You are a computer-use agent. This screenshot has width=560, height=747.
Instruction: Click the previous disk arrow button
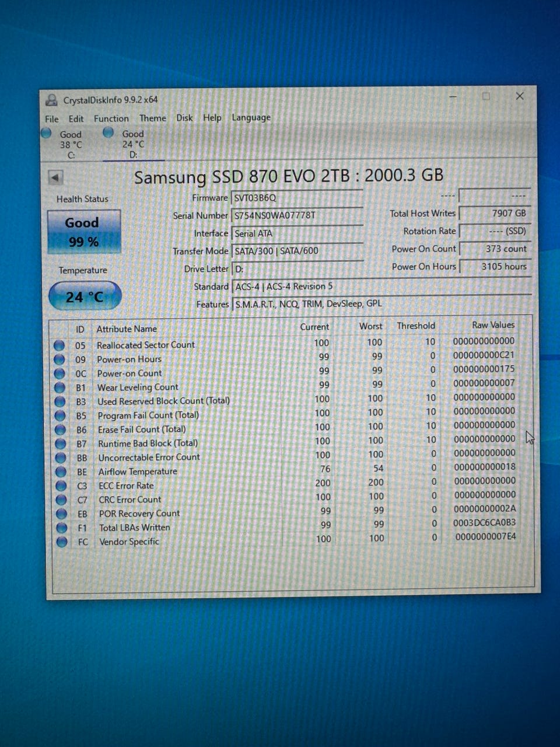click(x=55, y=177)
